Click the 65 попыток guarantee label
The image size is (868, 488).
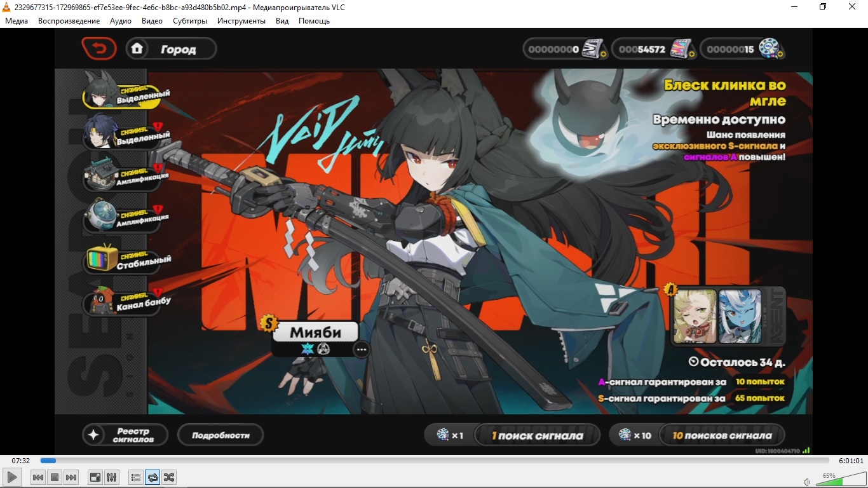pyautogui.click(x=760, y=398)
